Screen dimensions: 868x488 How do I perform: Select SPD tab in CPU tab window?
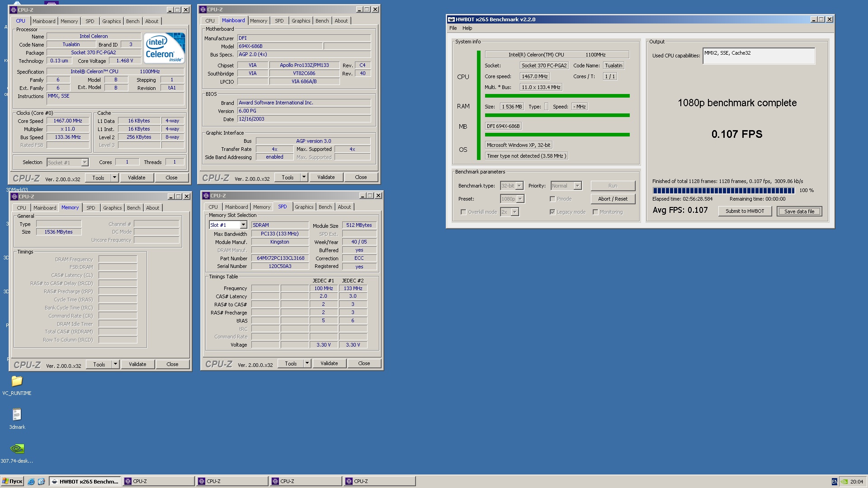[x=90, y=21]
